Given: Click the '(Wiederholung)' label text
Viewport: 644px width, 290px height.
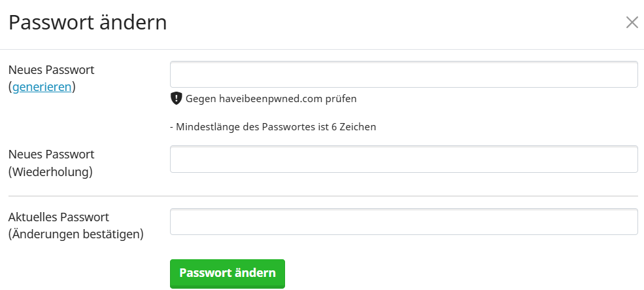Looking at the screenshot, I should point(50,172).
